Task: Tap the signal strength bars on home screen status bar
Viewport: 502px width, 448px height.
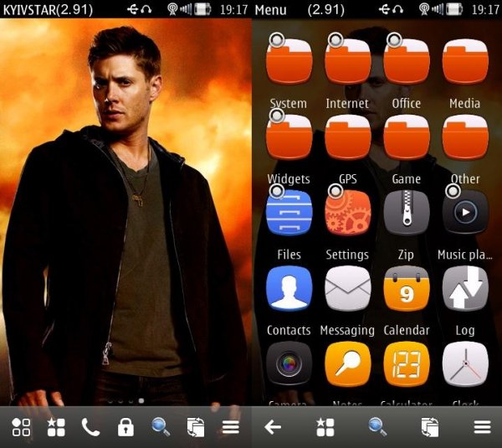Action: pyautogui.click(x=186, y=9)
